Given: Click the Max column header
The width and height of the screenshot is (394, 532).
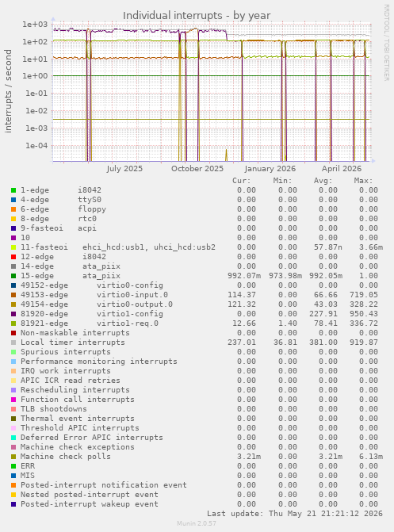Looking at the screenshot, I should [363, 181].
